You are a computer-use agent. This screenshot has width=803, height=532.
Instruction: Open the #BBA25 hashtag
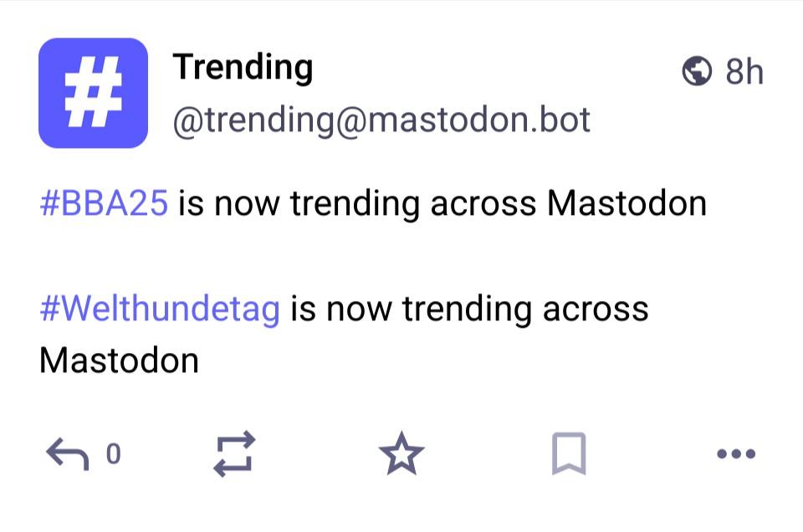tap(104, 203)
